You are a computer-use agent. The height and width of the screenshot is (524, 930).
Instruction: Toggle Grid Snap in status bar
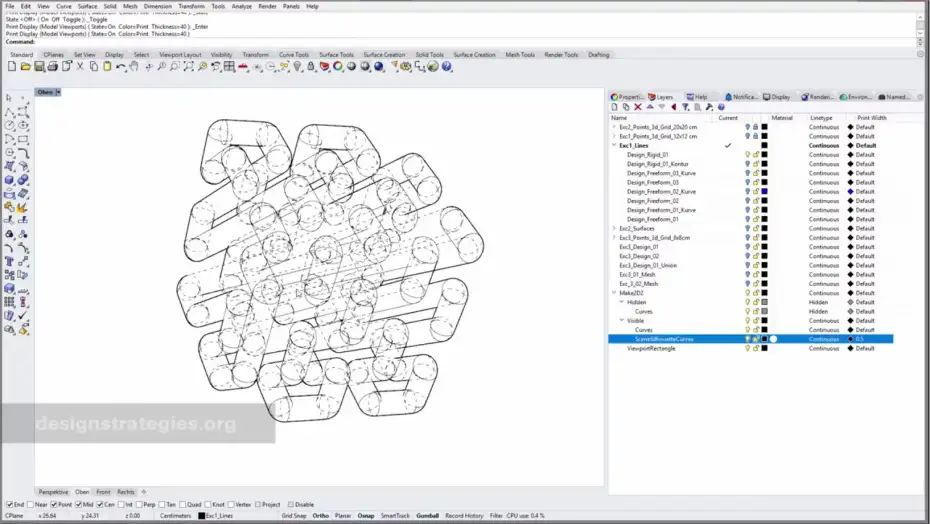294,516
